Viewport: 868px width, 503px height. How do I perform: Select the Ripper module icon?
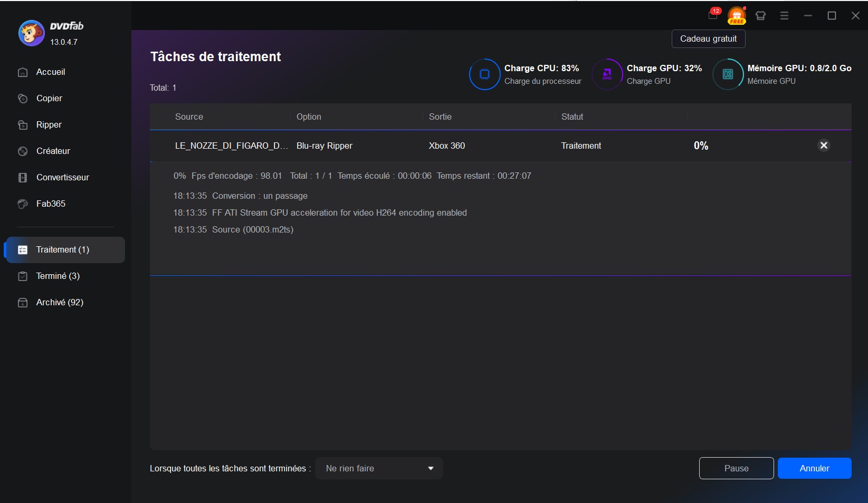click(x=23, y=125)
